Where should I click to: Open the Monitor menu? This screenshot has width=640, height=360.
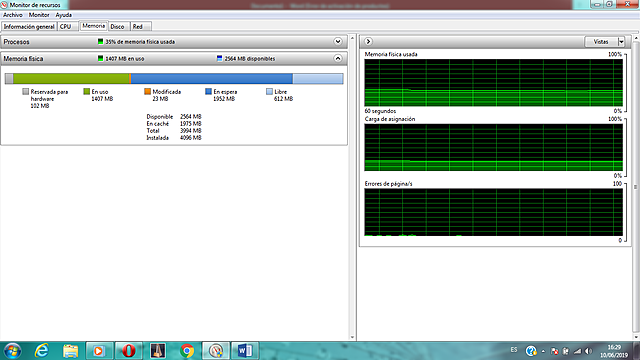39,15
